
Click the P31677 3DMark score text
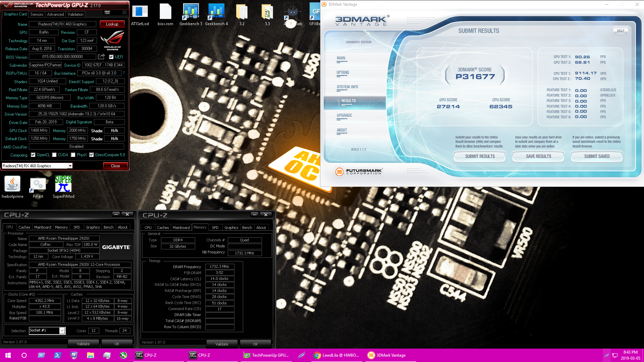click(x=475, y=76)
